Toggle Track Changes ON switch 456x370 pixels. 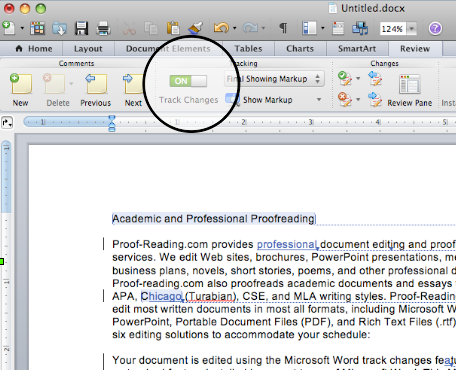pyautogui.click(x=188, y=81)
